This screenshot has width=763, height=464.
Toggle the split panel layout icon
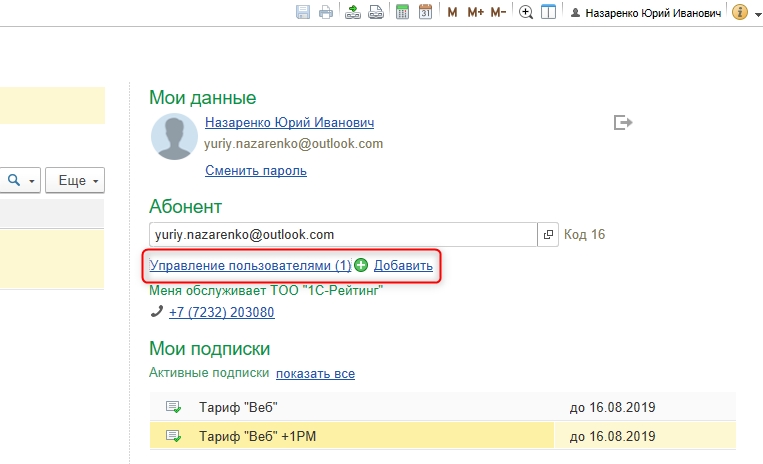pos(548,12)
